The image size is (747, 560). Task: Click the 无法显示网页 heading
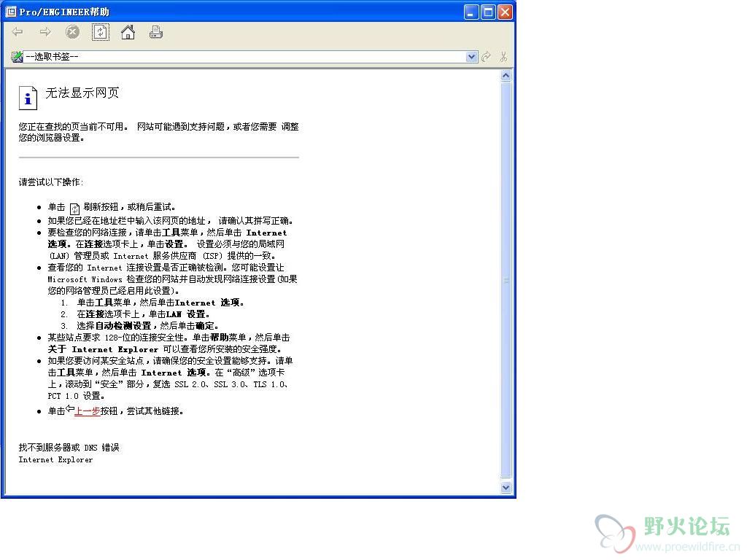[82, 93]
